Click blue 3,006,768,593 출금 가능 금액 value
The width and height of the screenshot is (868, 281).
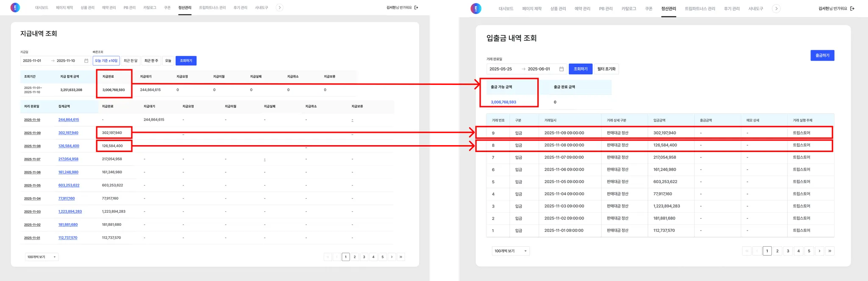(x=504, y=102)
